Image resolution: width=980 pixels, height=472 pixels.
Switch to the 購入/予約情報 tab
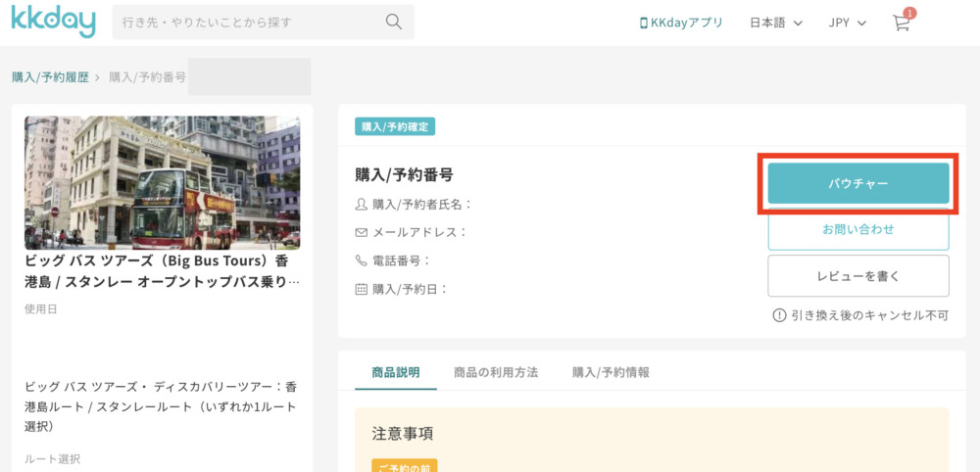pos(611,373)
